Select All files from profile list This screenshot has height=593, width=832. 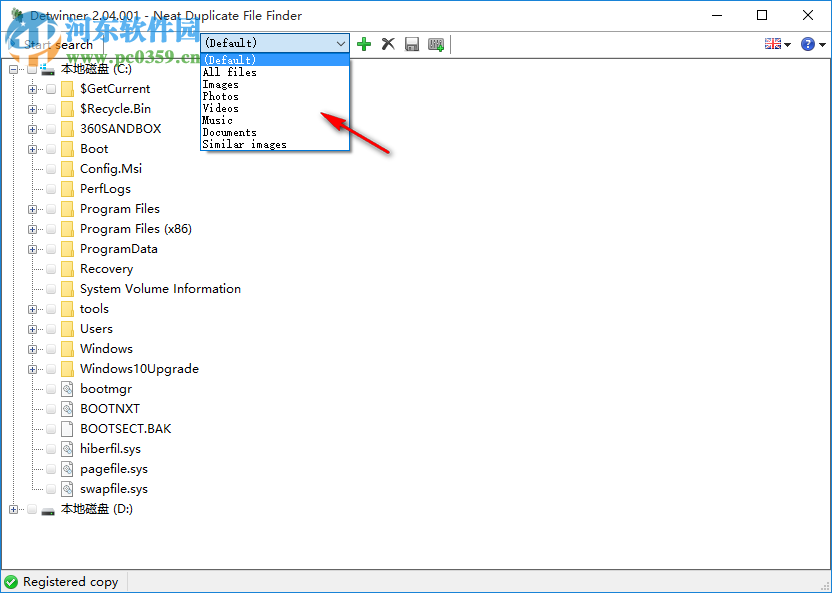point(275,72)
